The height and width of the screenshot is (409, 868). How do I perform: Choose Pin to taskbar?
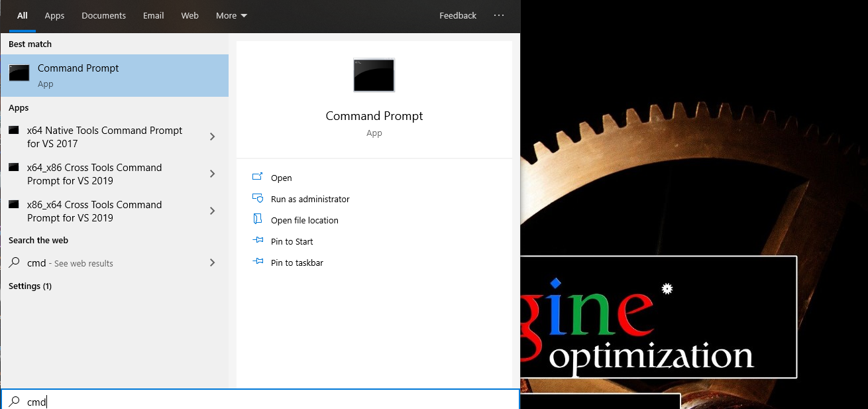tap(297, 263)
